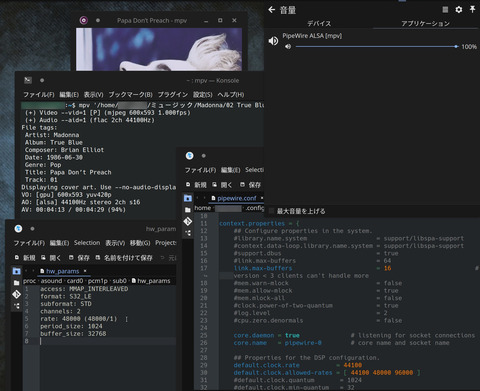480x391 pixels.
Task: Select the pipewire.conf document tab
Action: (x=236, y=198)
